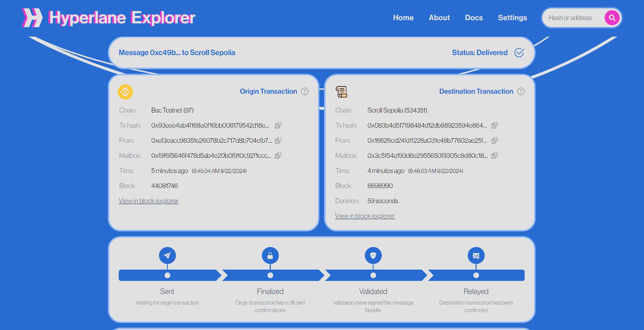The image size is (644, 330).
Task: Focus the Hash or address search field
Action: 572,18
